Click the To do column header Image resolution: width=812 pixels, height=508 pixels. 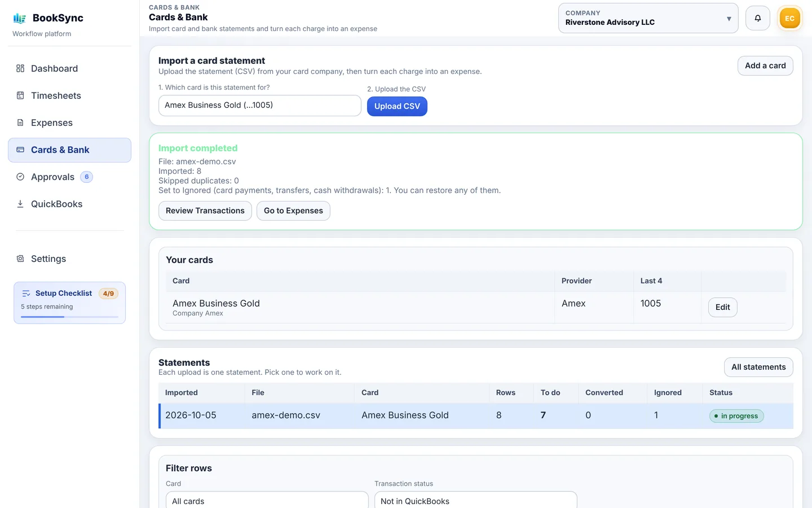[x=550, y=393]
